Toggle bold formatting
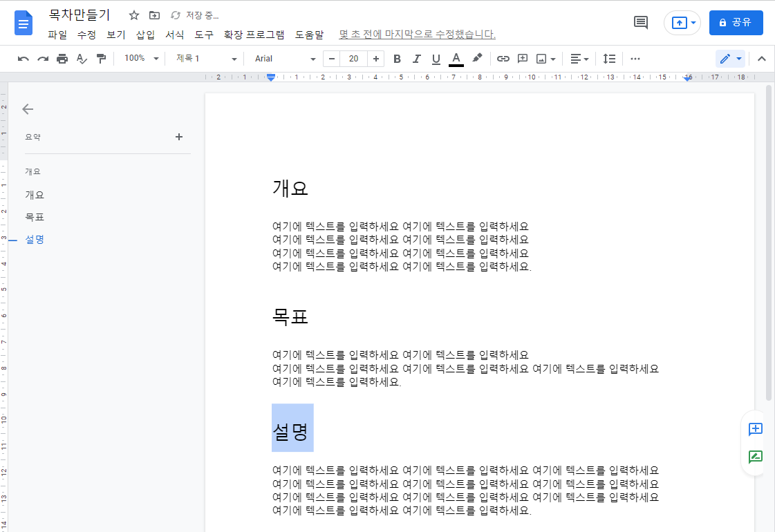 [x=397, y=59]
